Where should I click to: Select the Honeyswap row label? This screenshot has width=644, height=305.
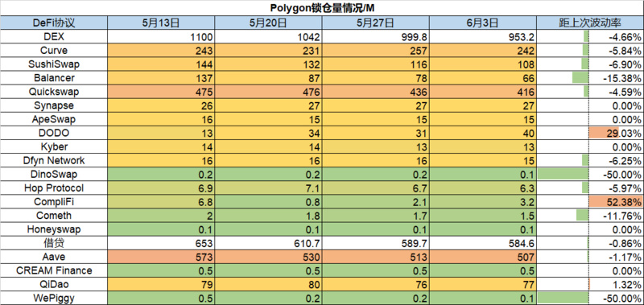coord(54,229)
